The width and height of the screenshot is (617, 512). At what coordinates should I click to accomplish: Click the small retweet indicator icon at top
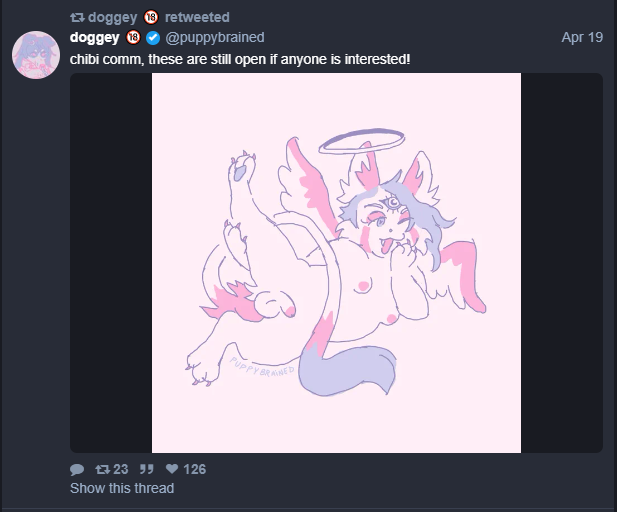(77, 17)
